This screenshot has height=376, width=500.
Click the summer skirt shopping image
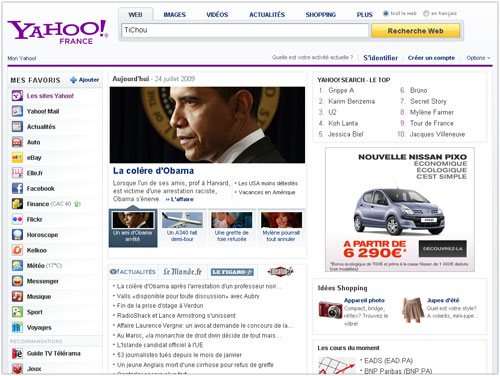coord(413,310)
